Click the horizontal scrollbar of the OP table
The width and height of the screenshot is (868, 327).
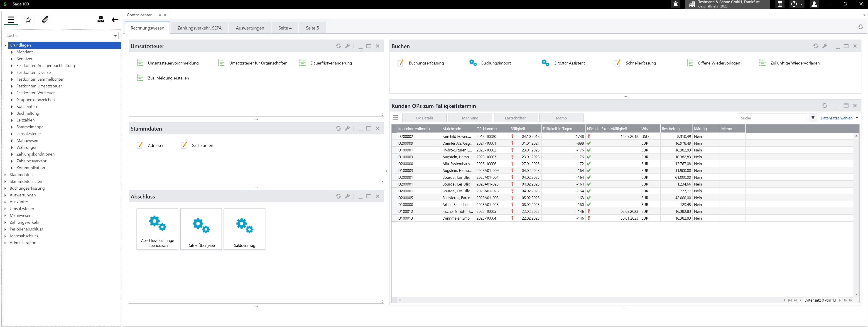(590, 300)
